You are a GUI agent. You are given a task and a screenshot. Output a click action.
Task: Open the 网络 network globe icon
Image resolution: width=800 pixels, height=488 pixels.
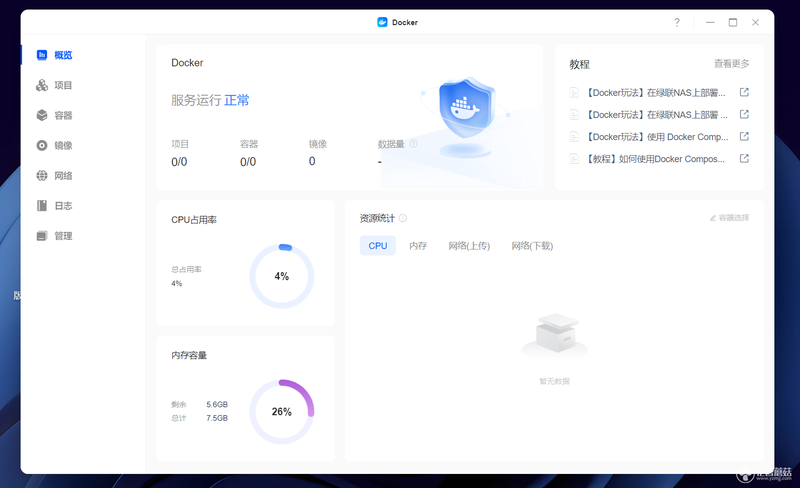(x=42, y=175)
